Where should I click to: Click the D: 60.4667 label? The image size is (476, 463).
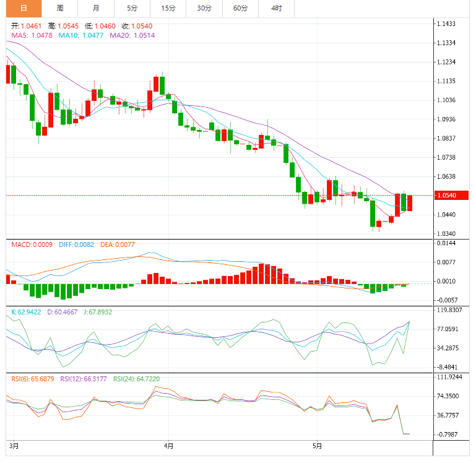(63, 312)
